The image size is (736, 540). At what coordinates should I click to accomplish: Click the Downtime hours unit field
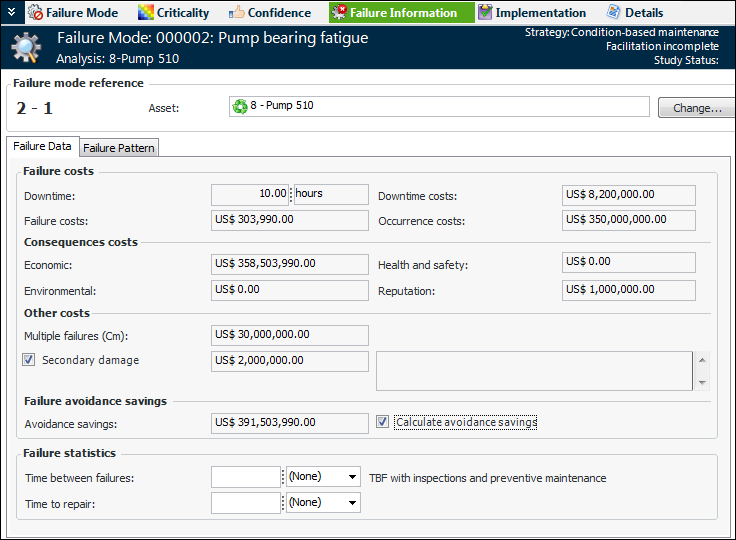[x=331, y=194]
